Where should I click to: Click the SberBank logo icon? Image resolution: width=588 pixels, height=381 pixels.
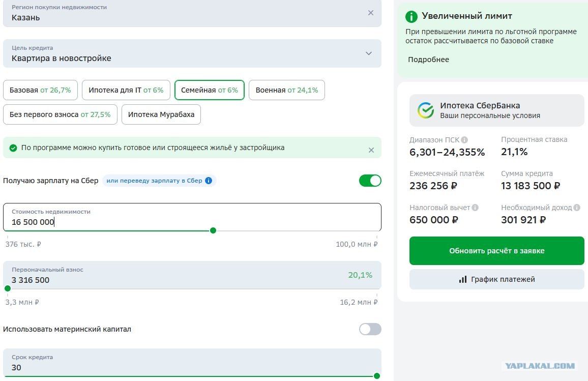pos(426,110)
